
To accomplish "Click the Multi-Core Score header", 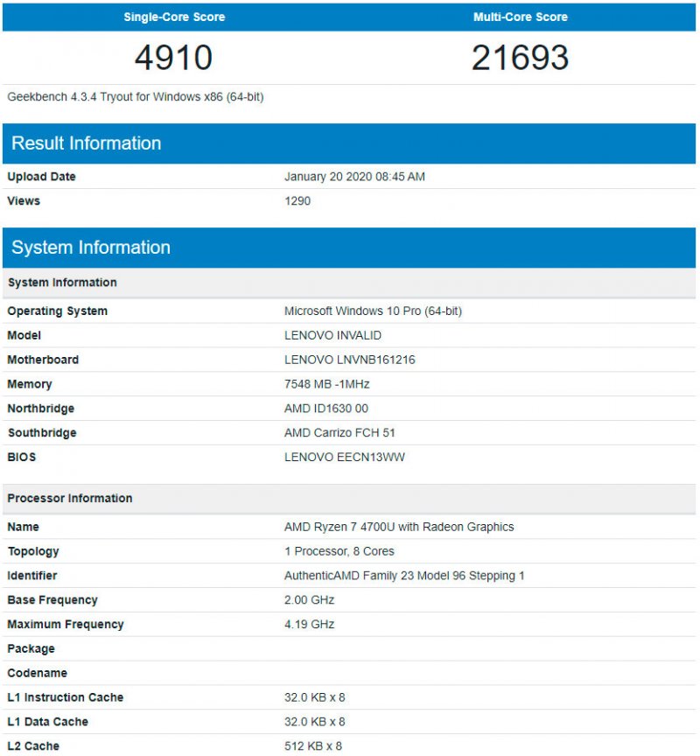I will [520, 17].
